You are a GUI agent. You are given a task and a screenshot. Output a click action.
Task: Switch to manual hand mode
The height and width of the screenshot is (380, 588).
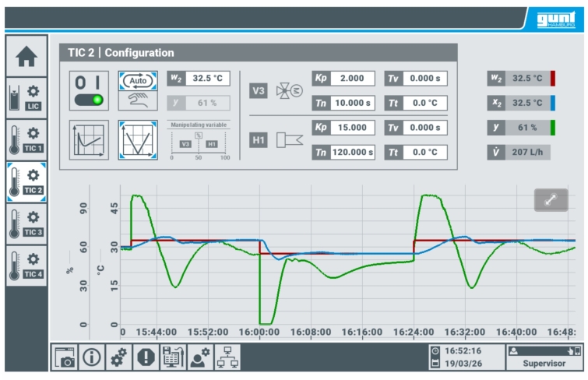coord(138,100)
